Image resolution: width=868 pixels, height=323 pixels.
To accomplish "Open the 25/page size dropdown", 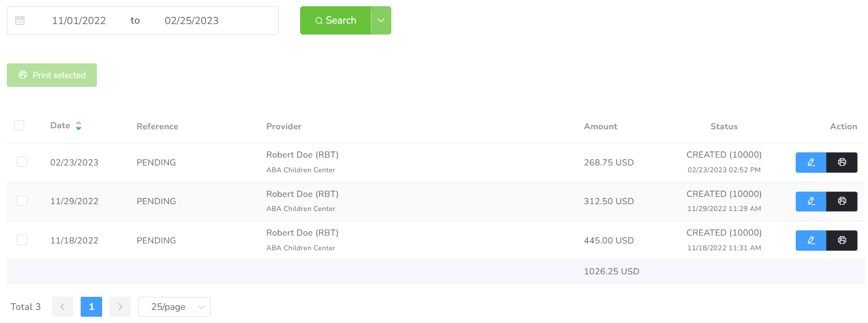I will 174,307.
